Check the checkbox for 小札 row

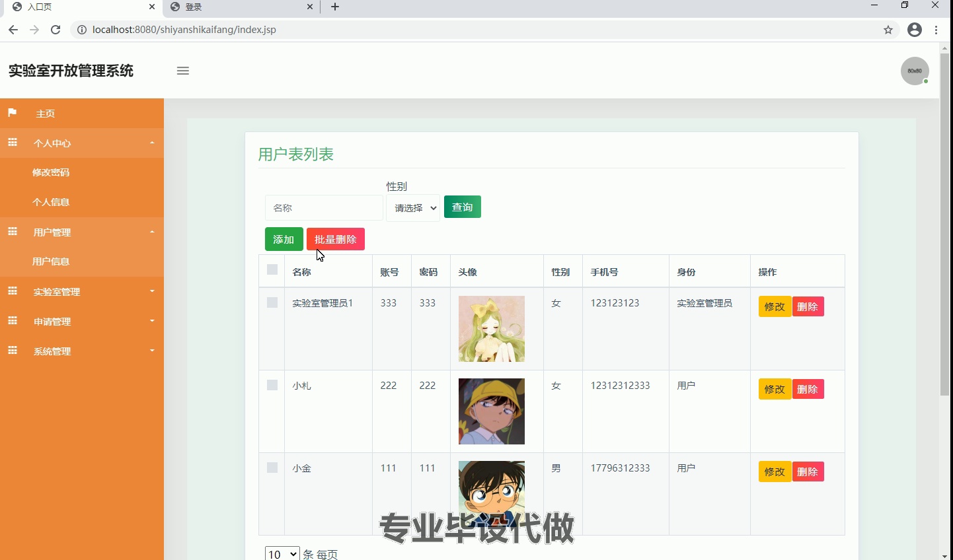coord(272,384)
